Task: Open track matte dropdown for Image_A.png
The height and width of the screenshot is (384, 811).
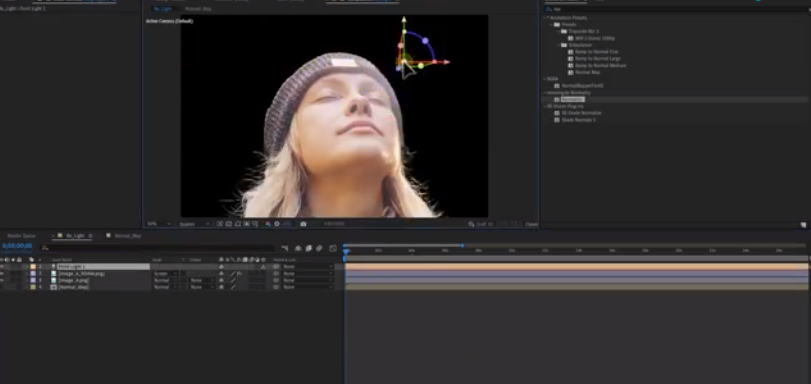Action: click(202, 280)
